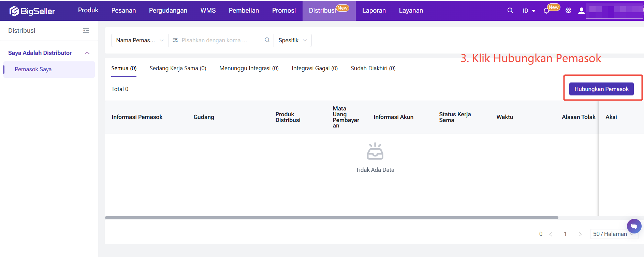
Task: Open the Spesifik match type dropdown
Action: point(292,40)
